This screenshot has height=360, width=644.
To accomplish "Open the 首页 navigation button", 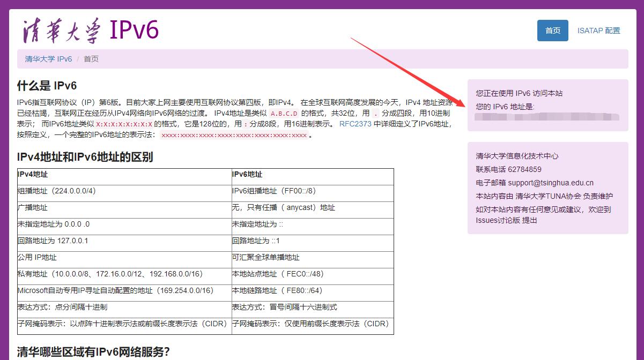I will pos(553,31).
